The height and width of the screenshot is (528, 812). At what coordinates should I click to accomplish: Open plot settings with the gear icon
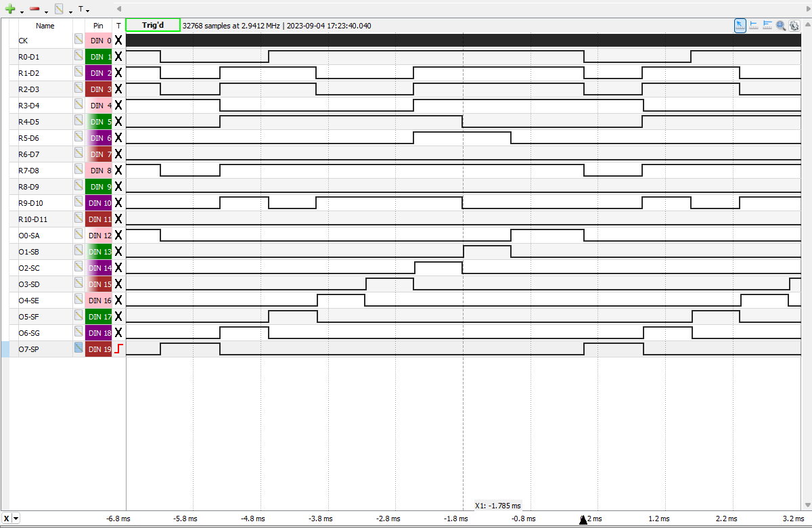point(794,26)
